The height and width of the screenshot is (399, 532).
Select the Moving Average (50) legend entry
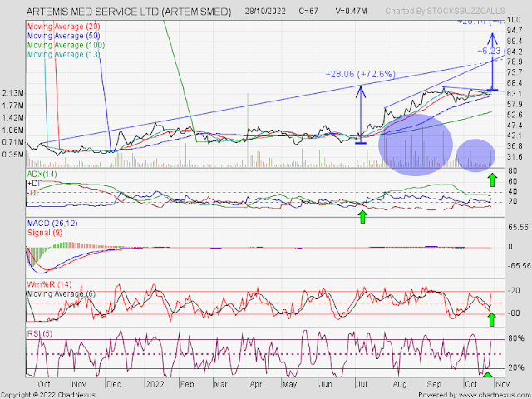pos(63,36)
